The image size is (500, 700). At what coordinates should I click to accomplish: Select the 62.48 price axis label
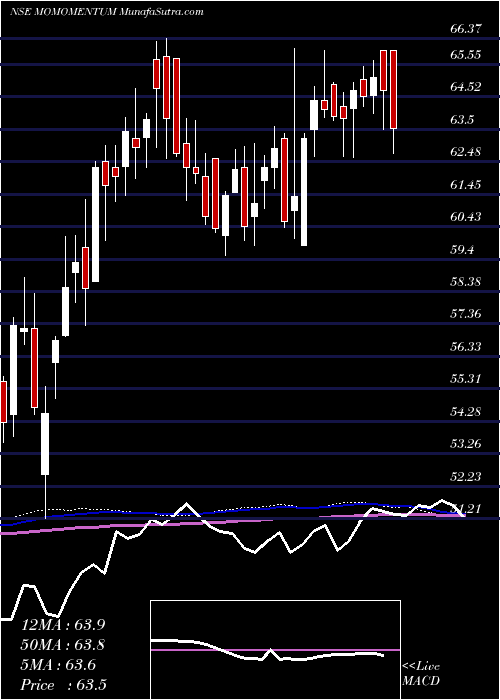pyautogui.click(x=466, y=152)
